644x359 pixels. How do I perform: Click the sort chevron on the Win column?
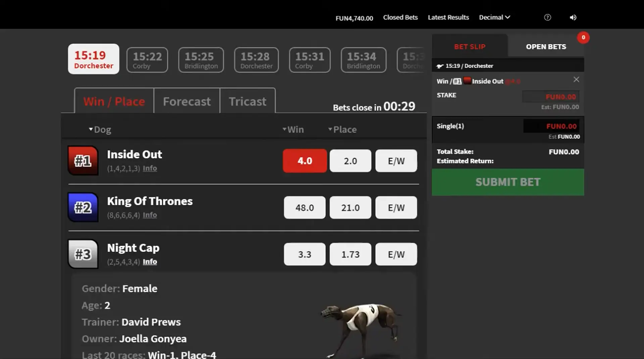click(x=284, y=129)
